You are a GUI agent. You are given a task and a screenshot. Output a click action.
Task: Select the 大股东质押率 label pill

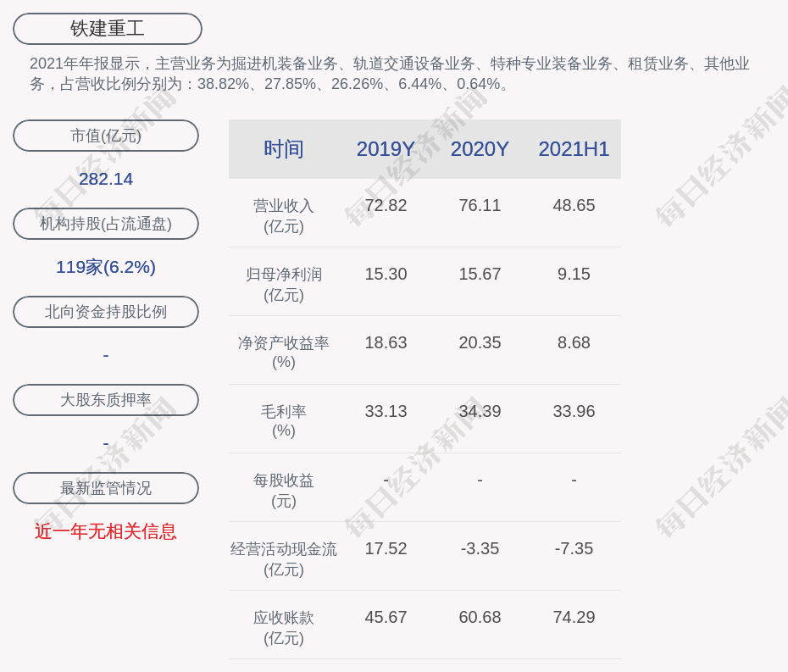coord(106,400)
